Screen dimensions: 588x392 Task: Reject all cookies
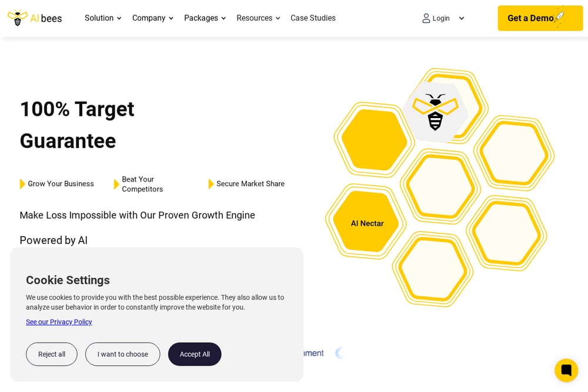click(x=52, y=354)
